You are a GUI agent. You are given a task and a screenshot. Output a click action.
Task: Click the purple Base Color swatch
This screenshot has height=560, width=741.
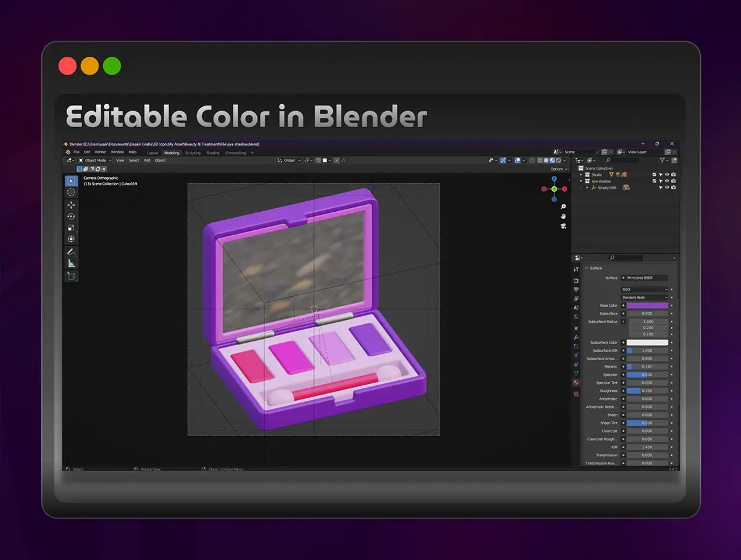(x=647, y=305)
